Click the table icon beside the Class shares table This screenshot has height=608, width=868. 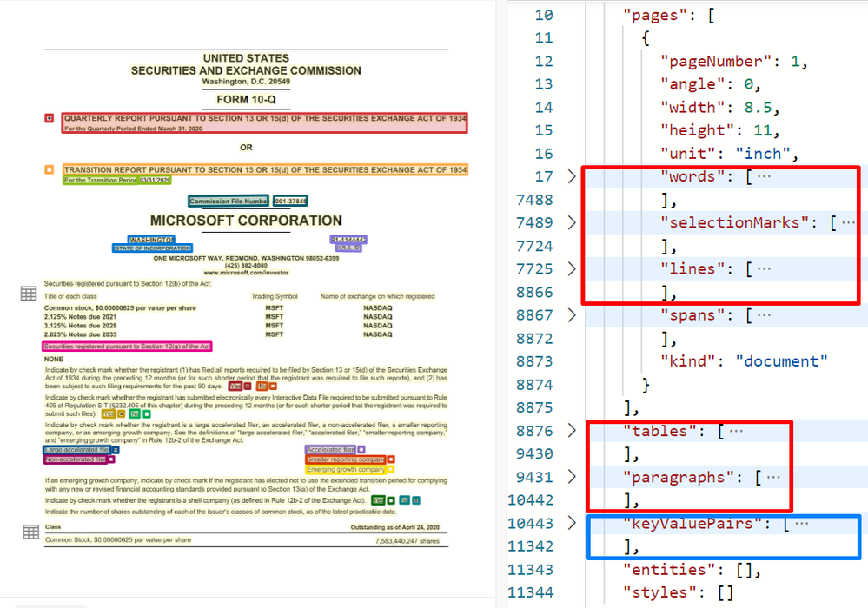click(x=31, y=532)
